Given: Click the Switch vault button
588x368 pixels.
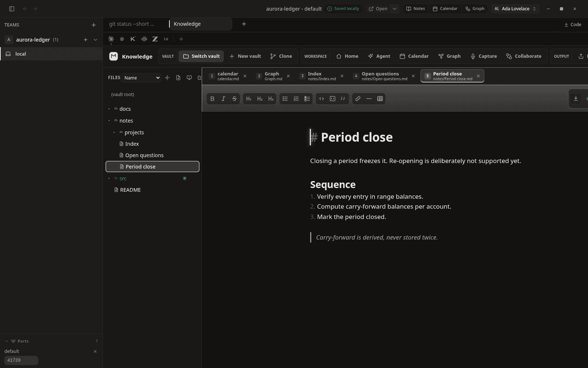Looking at the screenshot, I should (x=201, y=56).
